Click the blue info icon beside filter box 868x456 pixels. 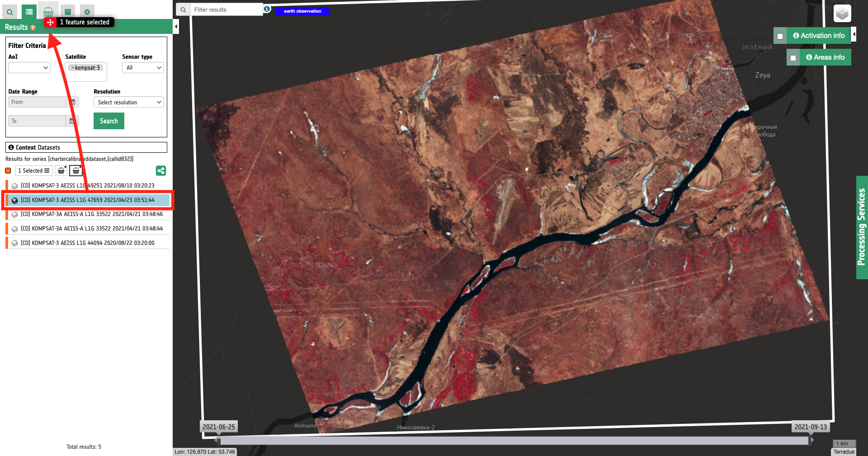tap(267, 9)
